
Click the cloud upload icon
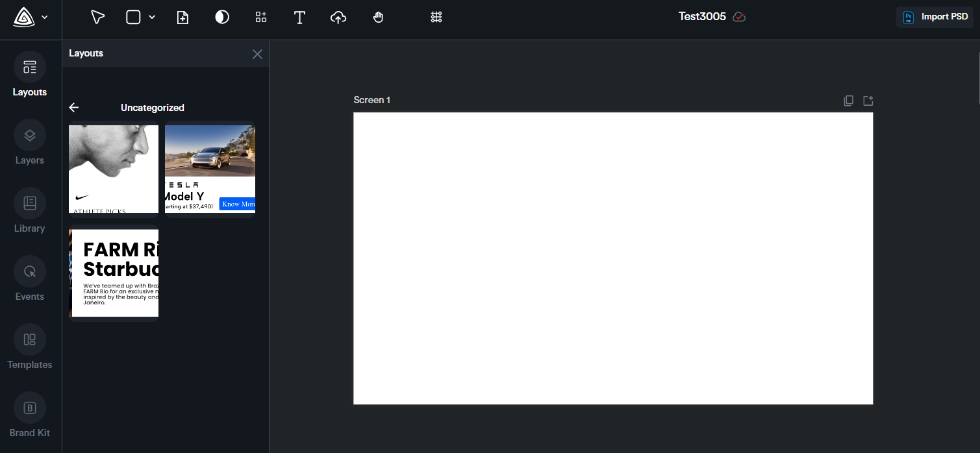pyautogui.click(x=338, y=18)
